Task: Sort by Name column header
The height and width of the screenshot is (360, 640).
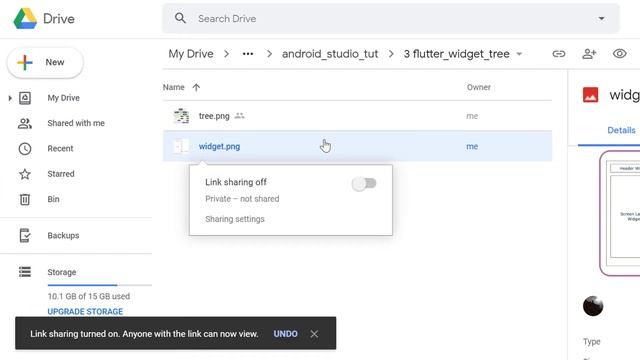Action: pos(173,87)
